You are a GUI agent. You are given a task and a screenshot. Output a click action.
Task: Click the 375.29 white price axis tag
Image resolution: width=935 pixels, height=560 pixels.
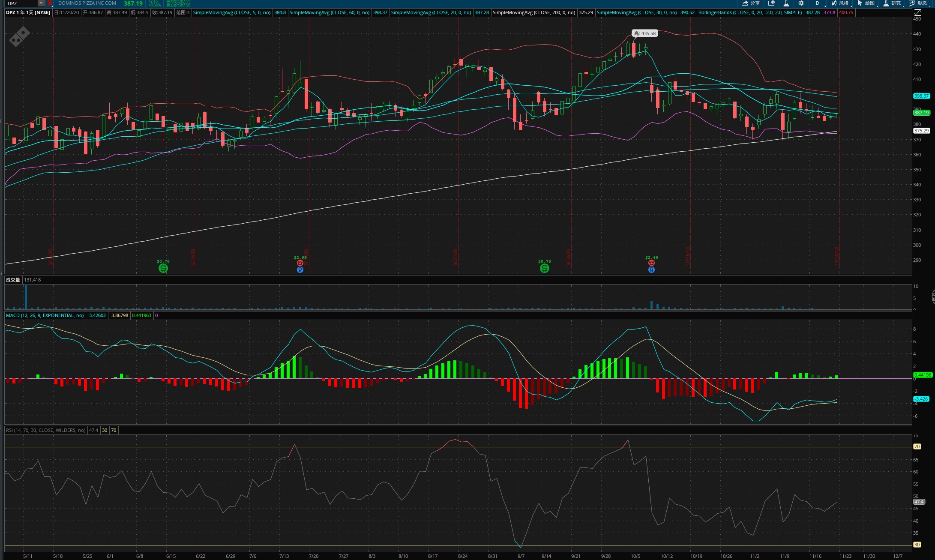(921, 131)
